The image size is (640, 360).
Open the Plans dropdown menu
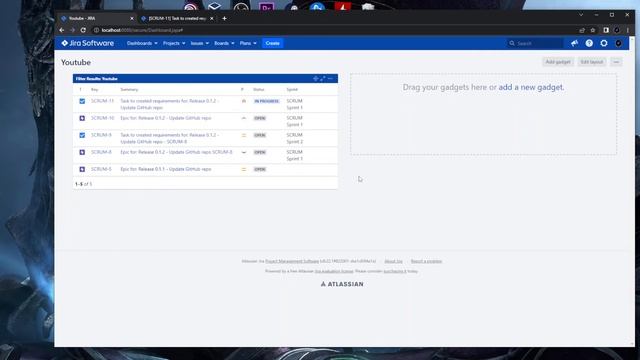[248, 43]
